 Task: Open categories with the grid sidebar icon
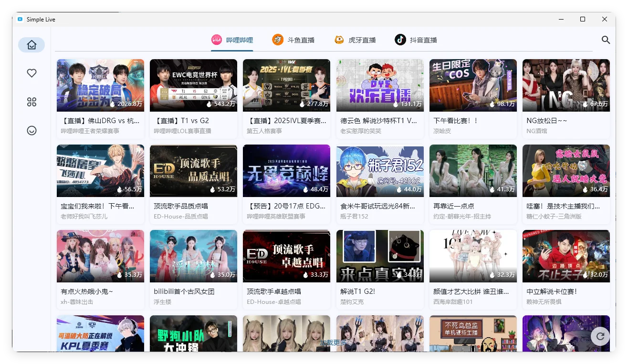[x=31, y=102]
